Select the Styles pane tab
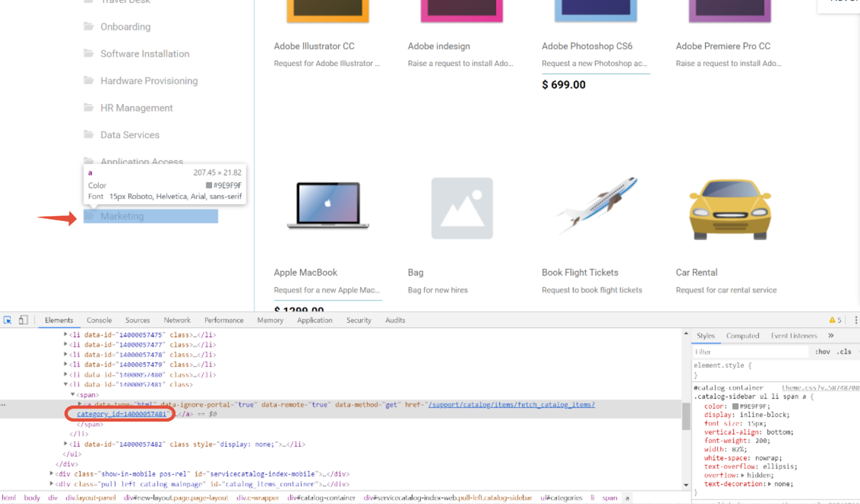 point(706,336)
